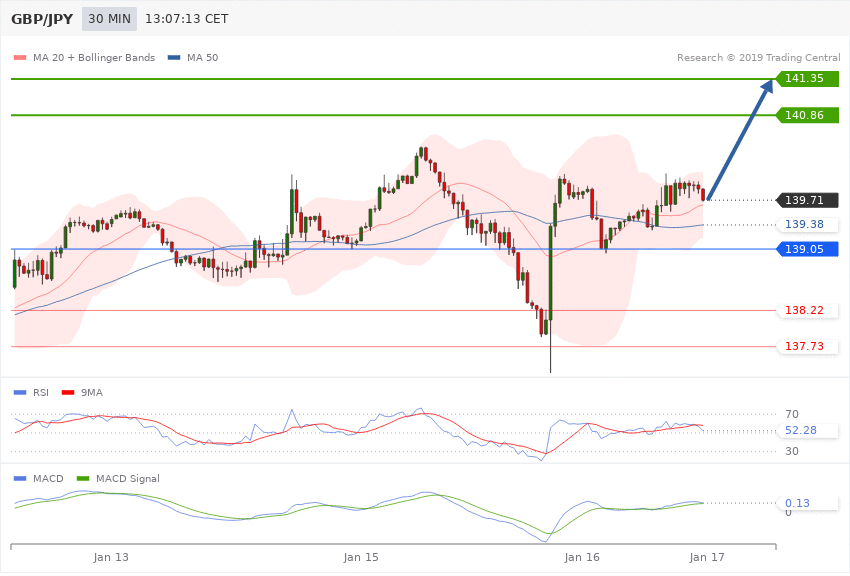Click the MACD Signal legend label
Viewport: 850px width, 576px height.
pos(128,478)
